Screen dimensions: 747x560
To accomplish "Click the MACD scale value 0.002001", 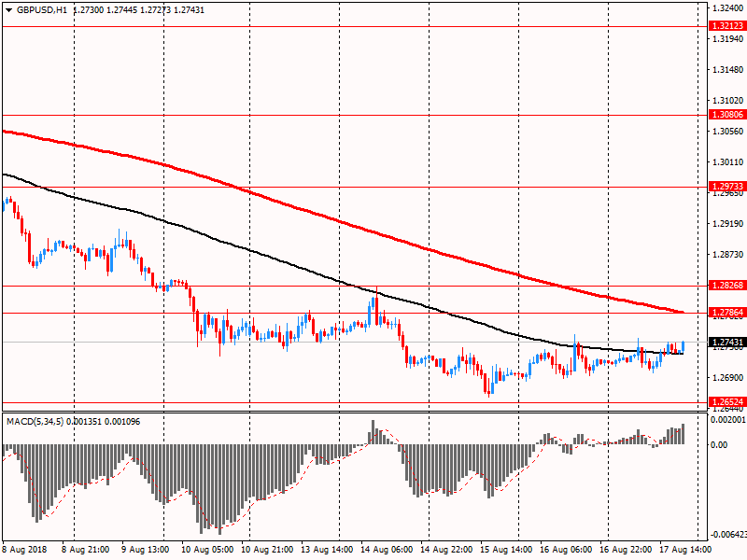I will (x=728, y=419).
